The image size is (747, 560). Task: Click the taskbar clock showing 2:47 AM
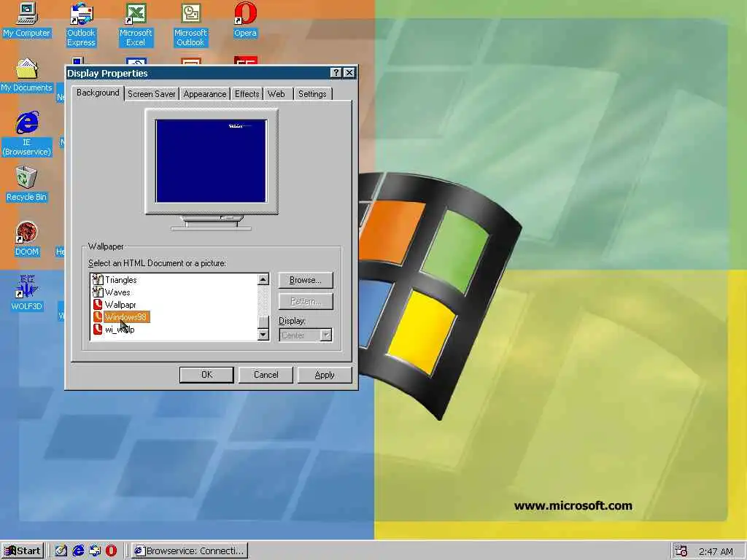pos(716,551)
